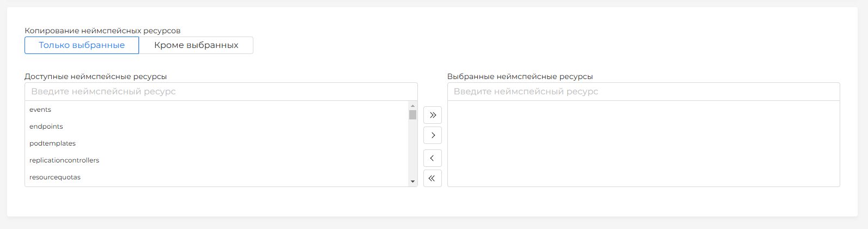Focus the available resources search field
Image resolution: width=868 pixels, height=229 pixels.
(x=221, y=92)
